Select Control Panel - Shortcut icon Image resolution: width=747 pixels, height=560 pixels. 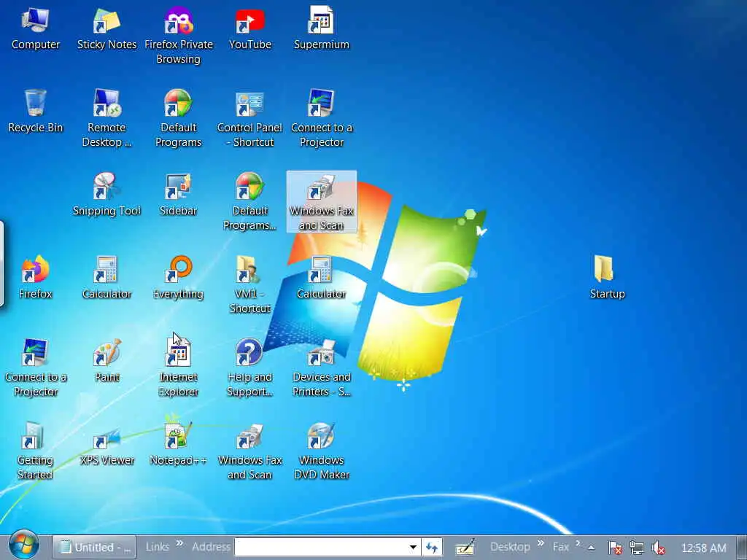click(x=249, y=119)
